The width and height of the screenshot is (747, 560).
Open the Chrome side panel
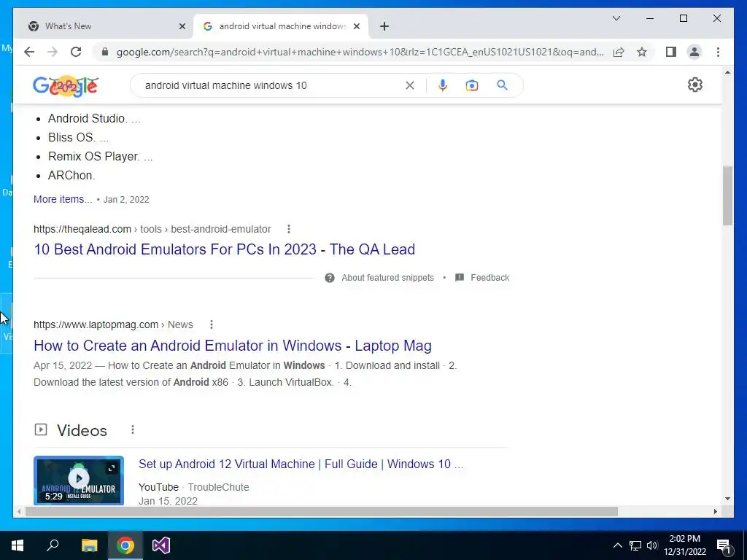pyautogui.click(x=671, y=52)
